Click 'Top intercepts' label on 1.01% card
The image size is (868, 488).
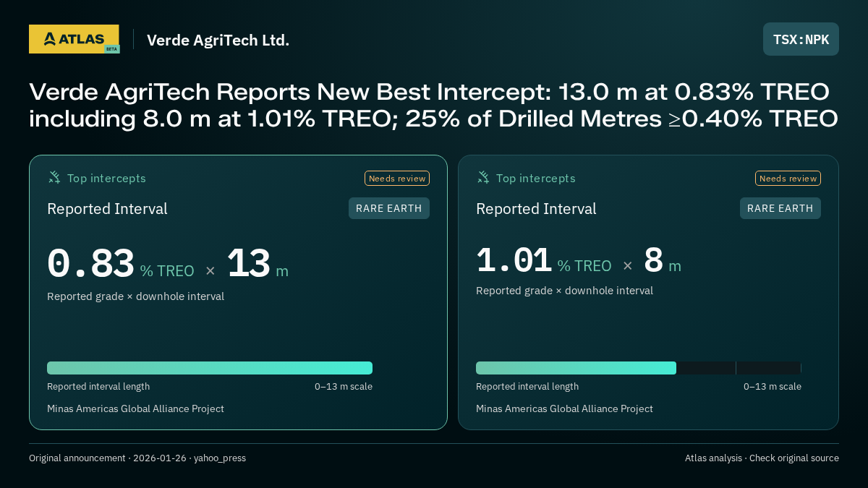tap(535, 178)
